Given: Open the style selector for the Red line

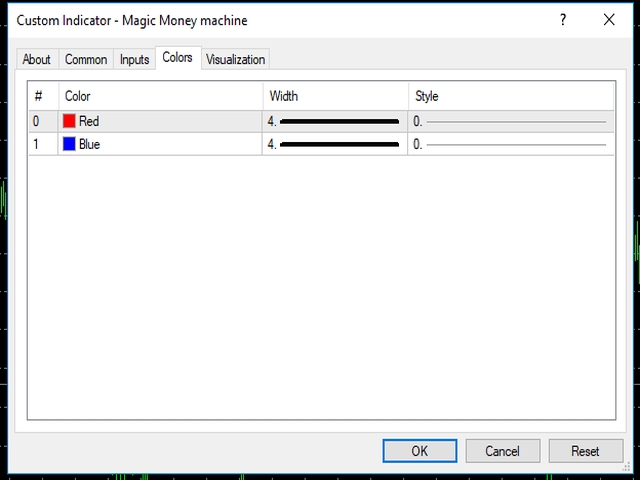Looking at the screenshot, I should pyautogui.click(x=510, y=121).
